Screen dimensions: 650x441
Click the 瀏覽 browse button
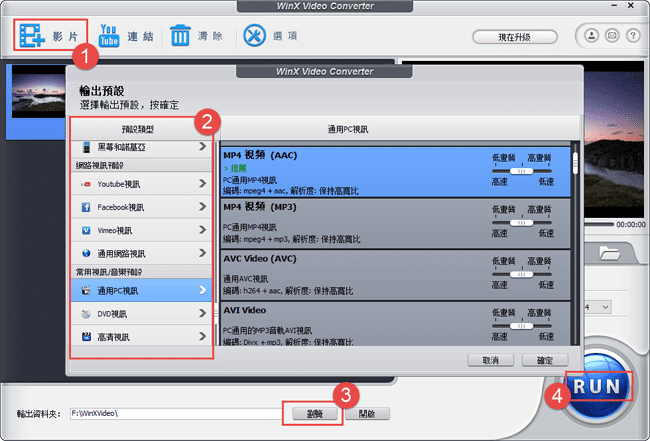[315, 413]
